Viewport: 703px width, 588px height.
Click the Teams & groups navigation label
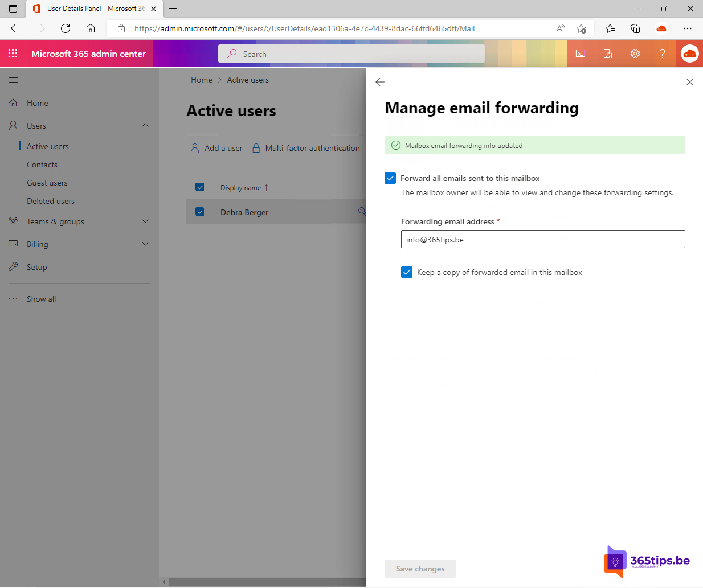click(55, 221)
